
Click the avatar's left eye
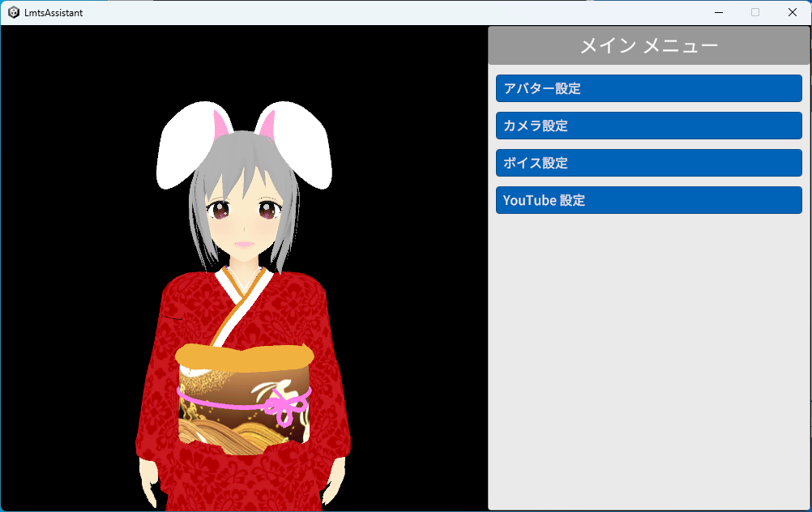[x=220, y=210]
